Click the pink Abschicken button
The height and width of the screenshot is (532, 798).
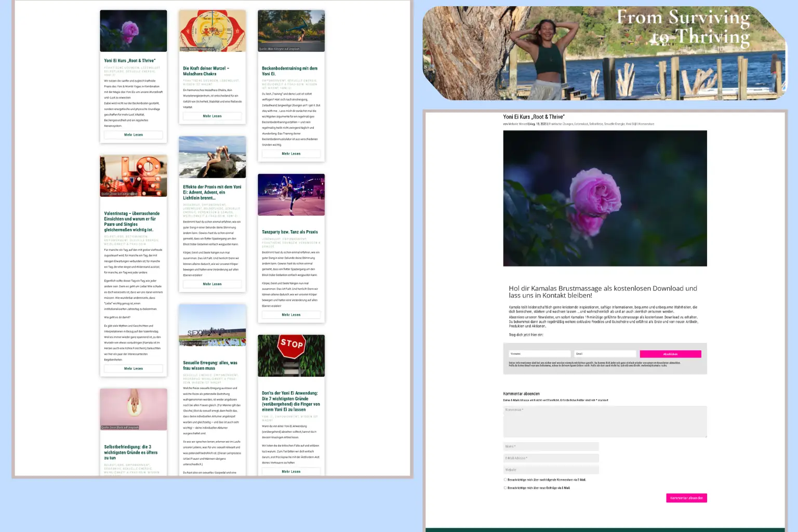click(x=670, y=354)
